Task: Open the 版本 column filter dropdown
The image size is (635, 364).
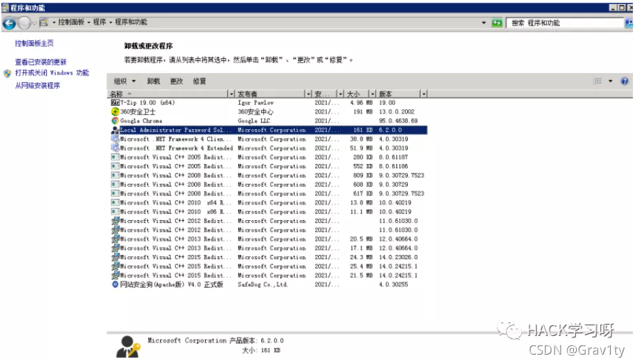Action: coord(423,94)
